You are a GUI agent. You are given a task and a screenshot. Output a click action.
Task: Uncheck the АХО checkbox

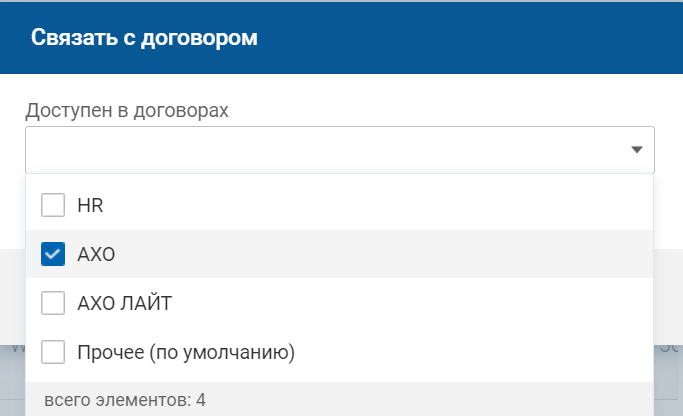(53, 255)
